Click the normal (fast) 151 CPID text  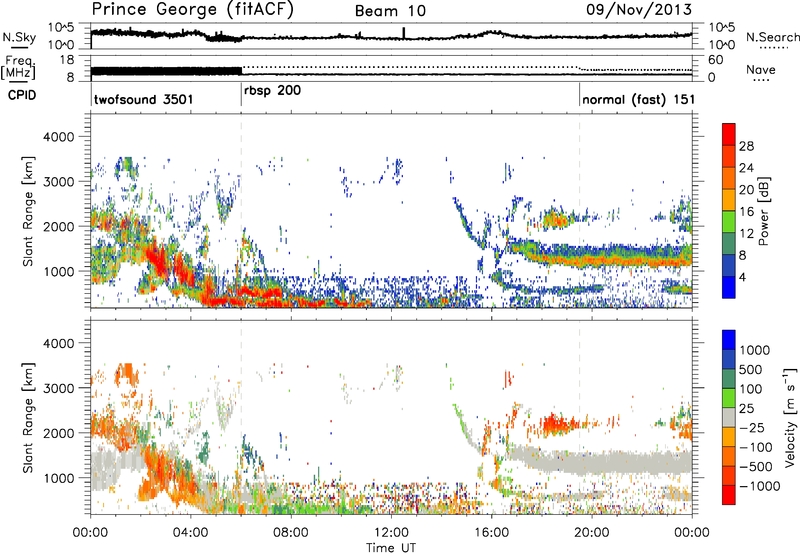tap(638, 99)
